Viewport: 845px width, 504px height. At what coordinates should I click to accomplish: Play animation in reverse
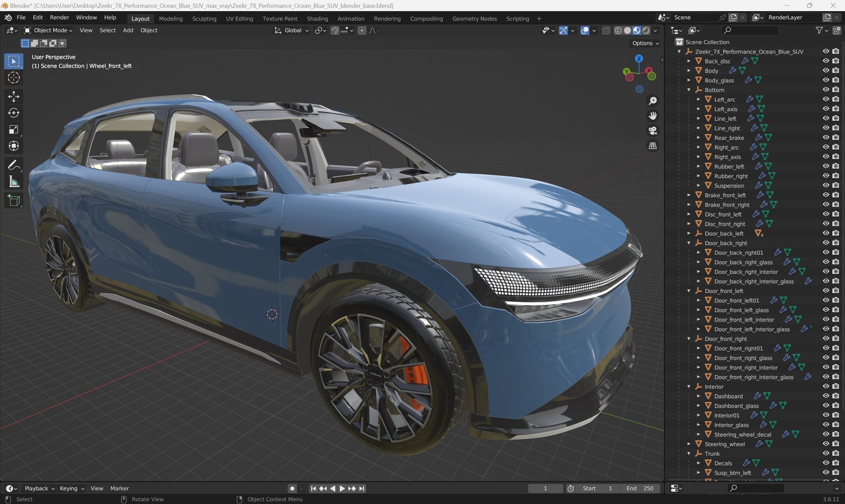click(x=332, y=489)
